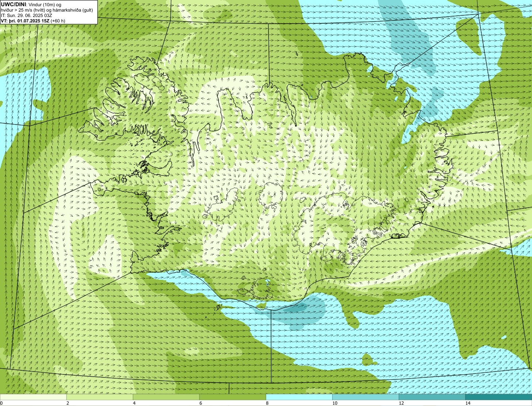Select the 8–10 m/s light cyan legend segment

coord(299,397)
